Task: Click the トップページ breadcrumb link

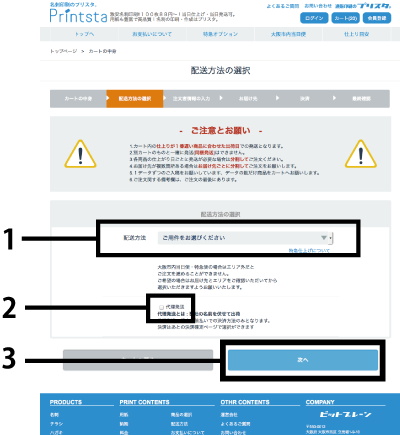Action: 63,51
